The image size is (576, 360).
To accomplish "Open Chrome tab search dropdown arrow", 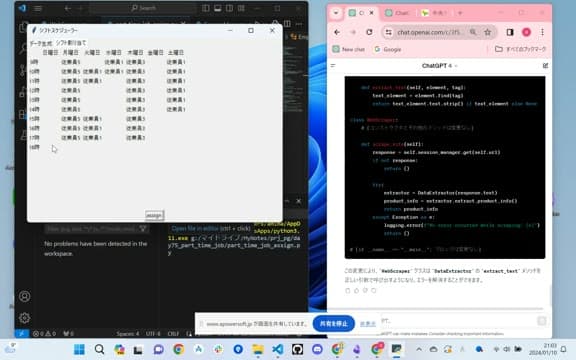I will pyautogui.click(x=336, y=13).
